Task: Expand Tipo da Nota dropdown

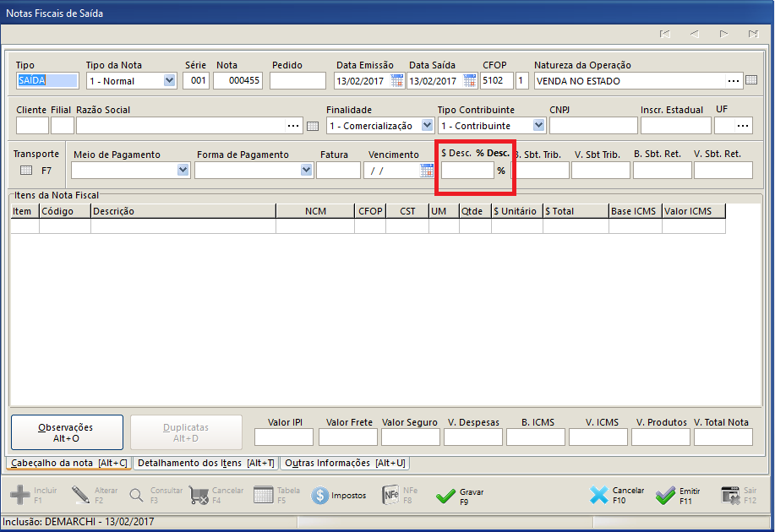Action: (x=170, y=80)
